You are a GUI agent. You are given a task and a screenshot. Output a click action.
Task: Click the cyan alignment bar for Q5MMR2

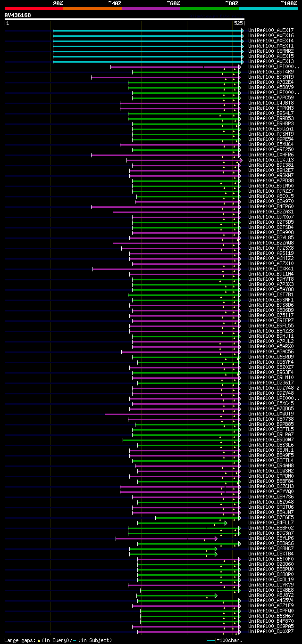[x=148, y=51]
